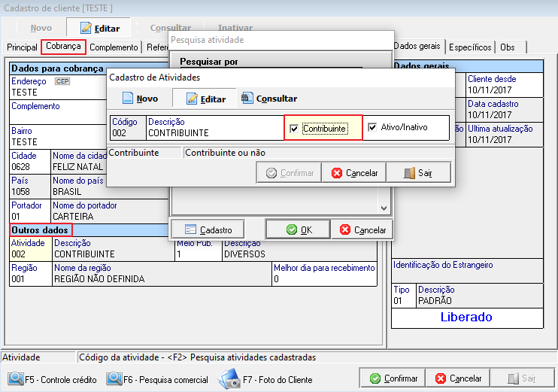Click Consultar in Cadastro de Atividades dialog
This screenshot has width=558, height=392.
pos(269,99)
